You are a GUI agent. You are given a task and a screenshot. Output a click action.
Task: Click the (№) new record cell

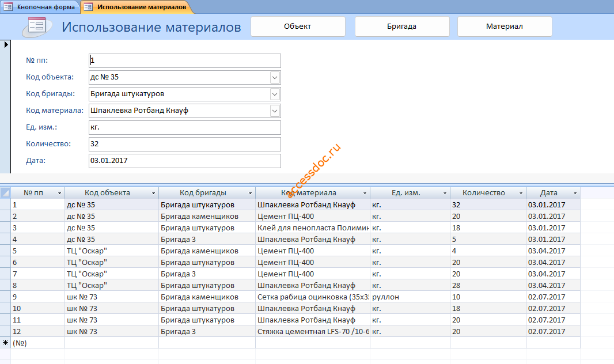(37, 343)
